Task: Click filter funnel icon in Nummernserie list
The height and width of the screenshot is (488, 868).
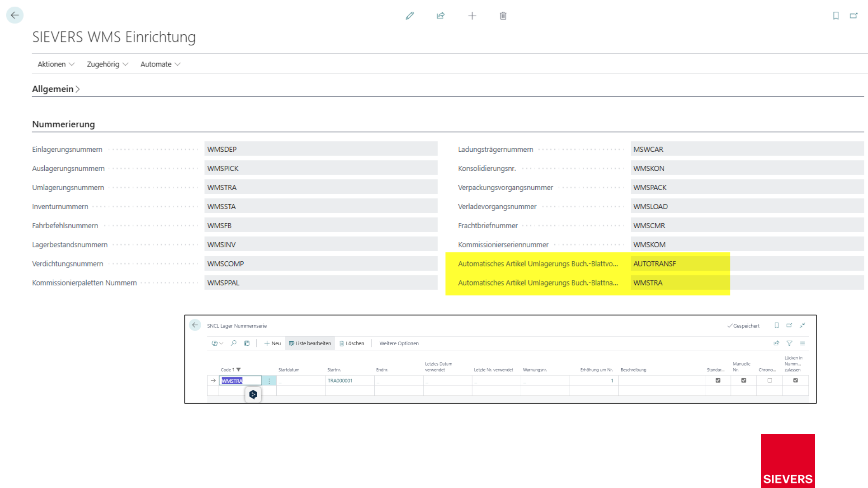Action: point(789,343)
